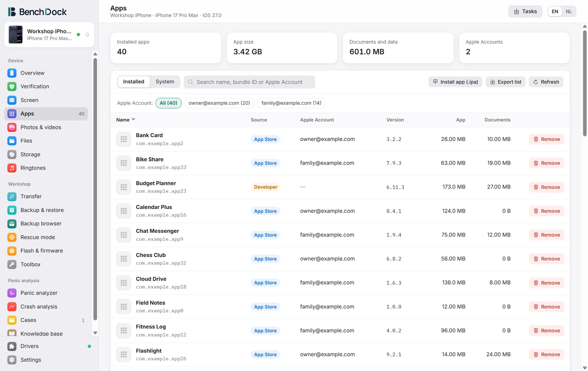The image size is (588, 371).
Task: Click the Backup & restore icon
Action: pyautogui.click(x=12, y=210)
